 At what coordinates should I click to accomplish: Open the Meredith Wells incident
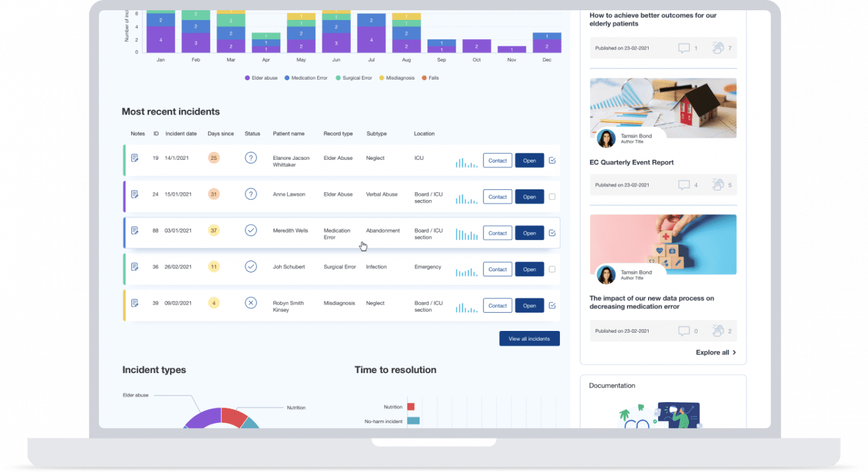tap(529, 233)
